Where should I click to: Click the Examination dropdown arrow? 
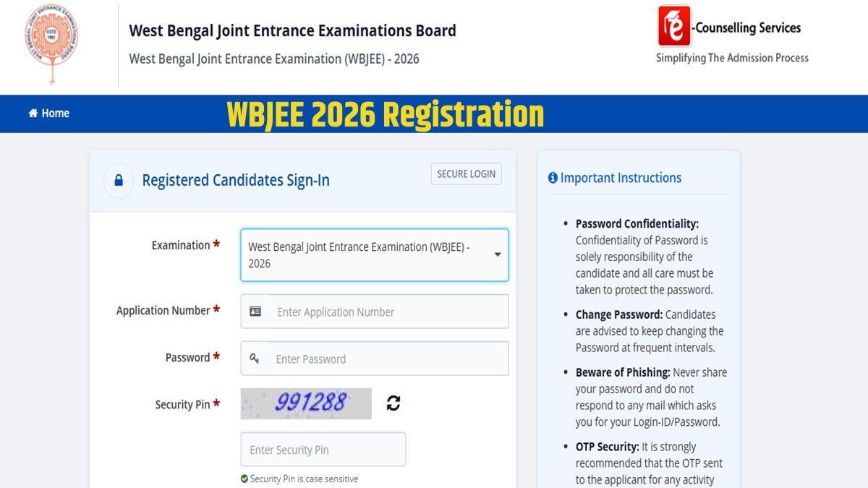(x=498, y=255)
